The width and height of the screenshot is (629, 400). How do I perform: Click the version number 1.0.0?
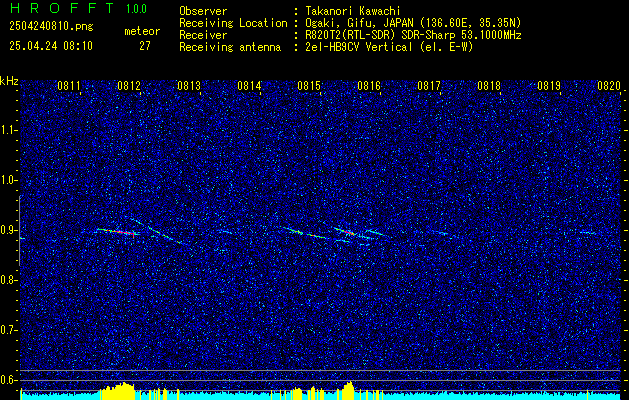coord(136,8)
